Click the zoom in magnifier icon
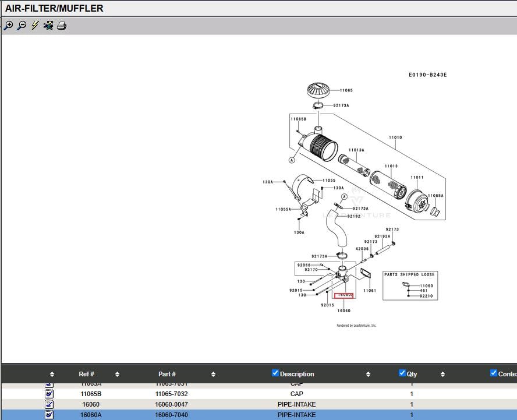The image size is (517, 420). (x=8, y=26)
